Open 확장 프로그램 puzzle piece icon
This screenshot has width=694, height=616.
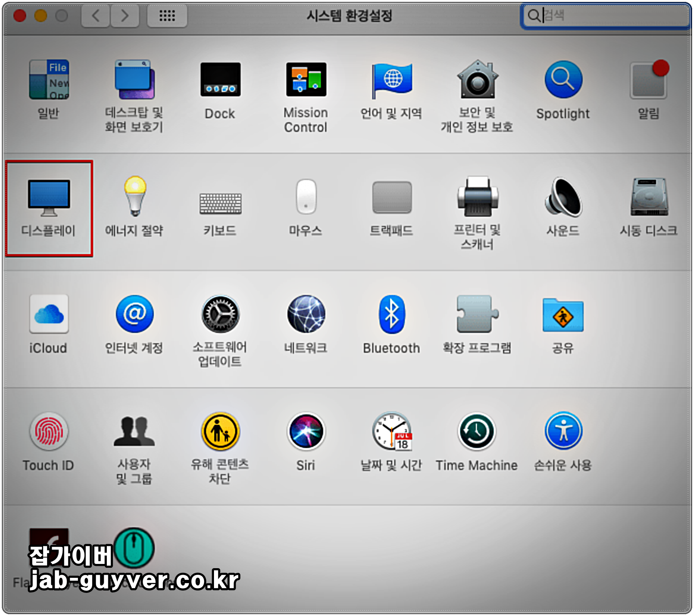[477, 314]
